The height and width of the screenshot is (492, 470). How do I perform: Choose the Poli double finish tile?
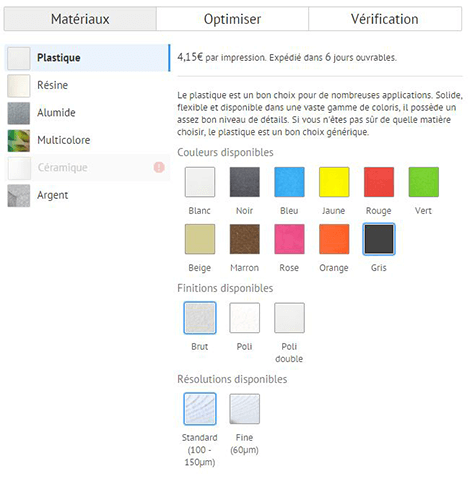[x=289, y=318]
